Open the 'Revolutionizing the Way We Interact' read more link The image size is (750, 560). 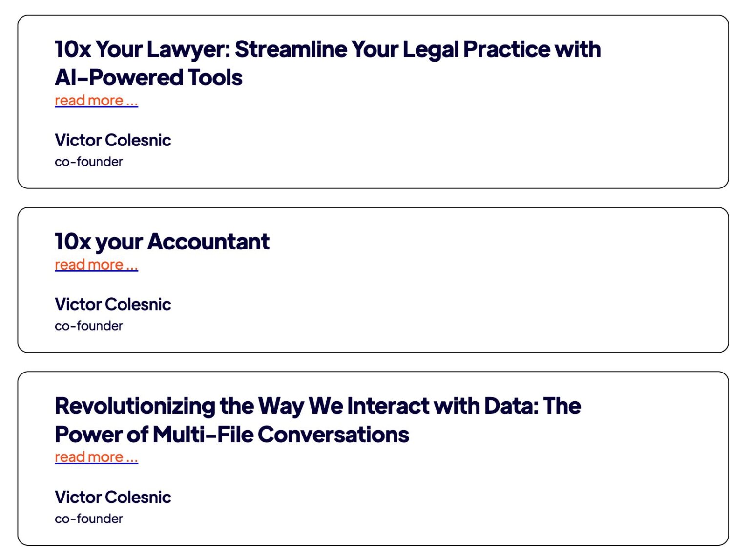[x=96, y=457]
